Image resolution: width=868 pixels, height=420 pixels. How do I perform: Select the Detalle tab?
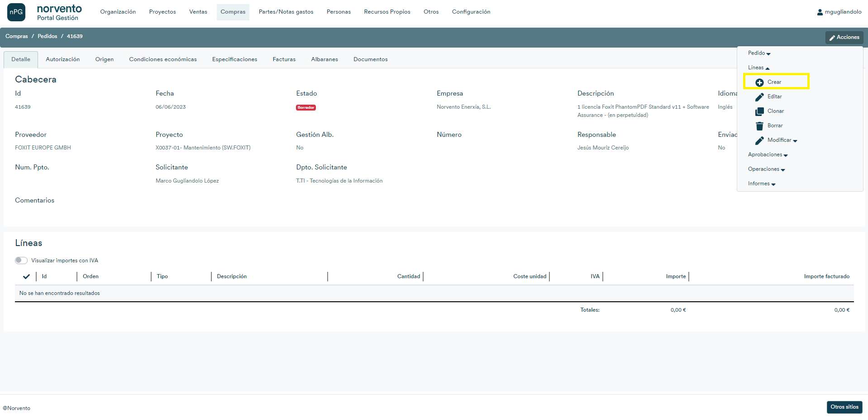pos(21,59)
